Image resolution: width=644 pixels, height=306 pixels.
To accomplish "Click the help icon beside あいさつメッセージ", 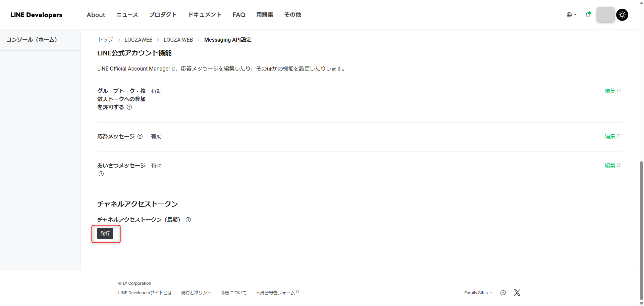I will point(101,174).
